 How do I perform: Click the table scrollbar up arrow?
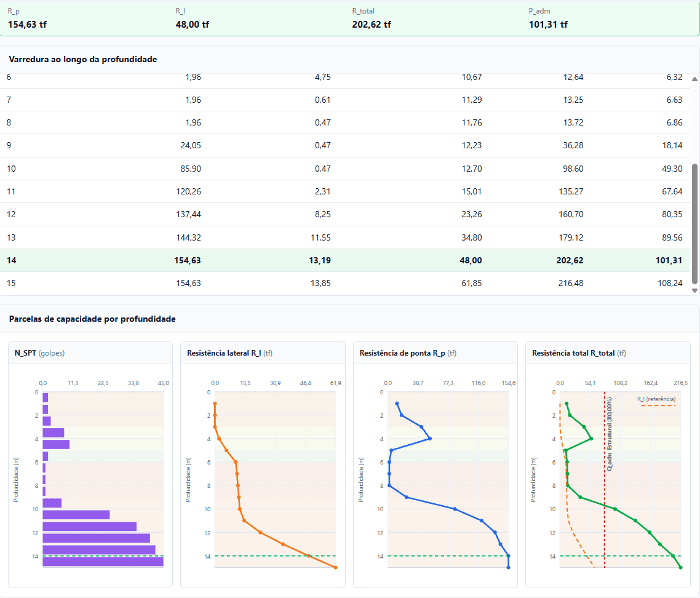click(x=694, y=79)
